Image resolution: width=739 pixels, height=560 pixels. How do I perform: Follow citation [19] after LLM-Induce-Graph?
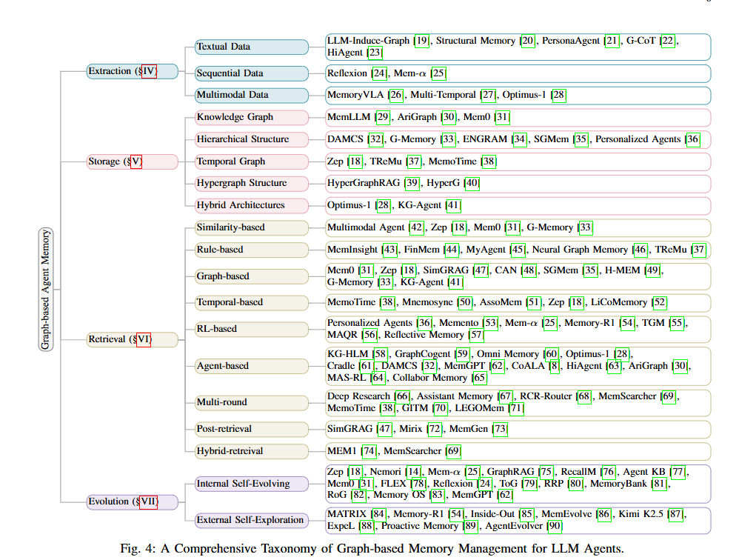[x=422, y=41]
